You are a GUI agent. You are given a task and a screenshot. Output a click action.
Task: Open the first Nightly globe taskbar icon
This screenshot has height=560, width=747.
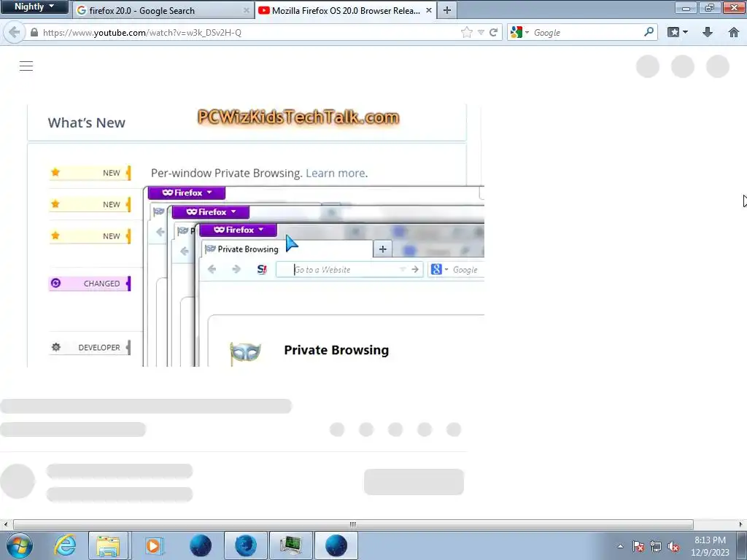pos(200,545)
